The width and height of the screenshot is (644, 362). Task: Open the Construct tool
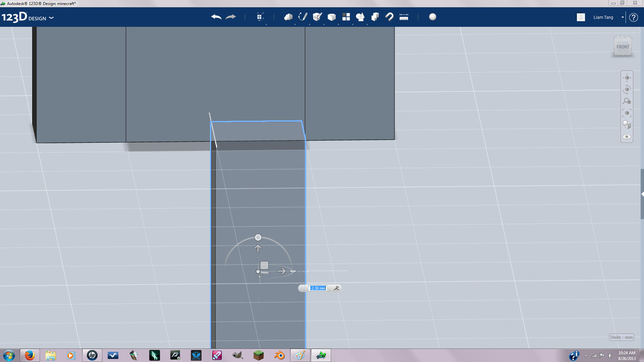pos(317,17)
